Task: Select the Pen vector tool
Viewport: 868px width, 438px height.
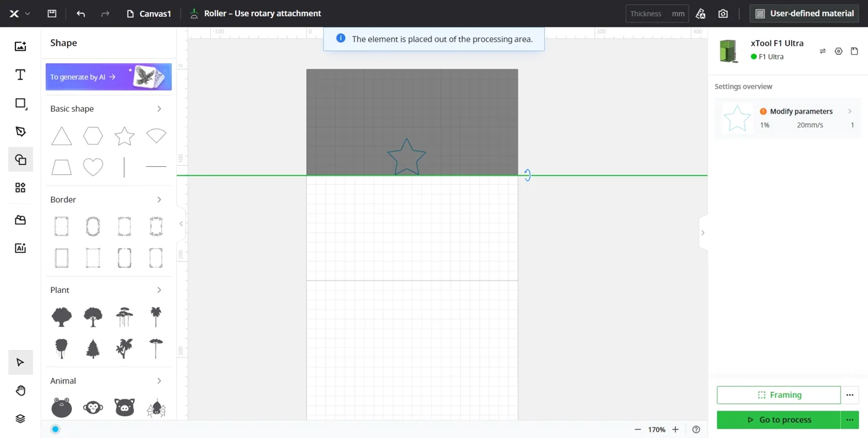Action: click(20, 132)
